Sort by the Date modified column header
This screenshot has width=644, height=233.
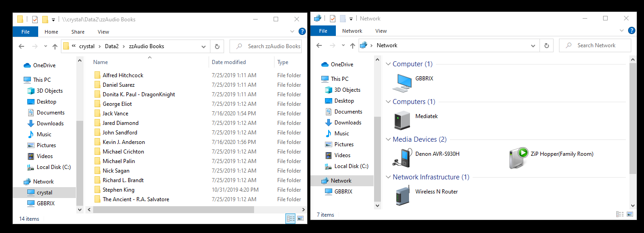click(x=229, y=62)
